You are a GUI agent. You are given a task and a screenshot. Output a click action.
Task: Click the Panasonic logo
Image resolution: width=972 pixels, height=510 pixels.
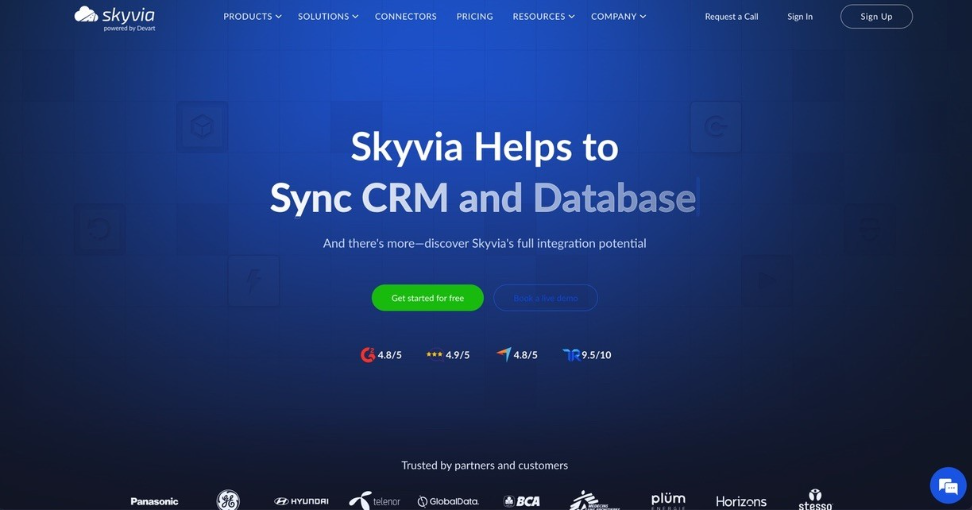click(154, 501)
